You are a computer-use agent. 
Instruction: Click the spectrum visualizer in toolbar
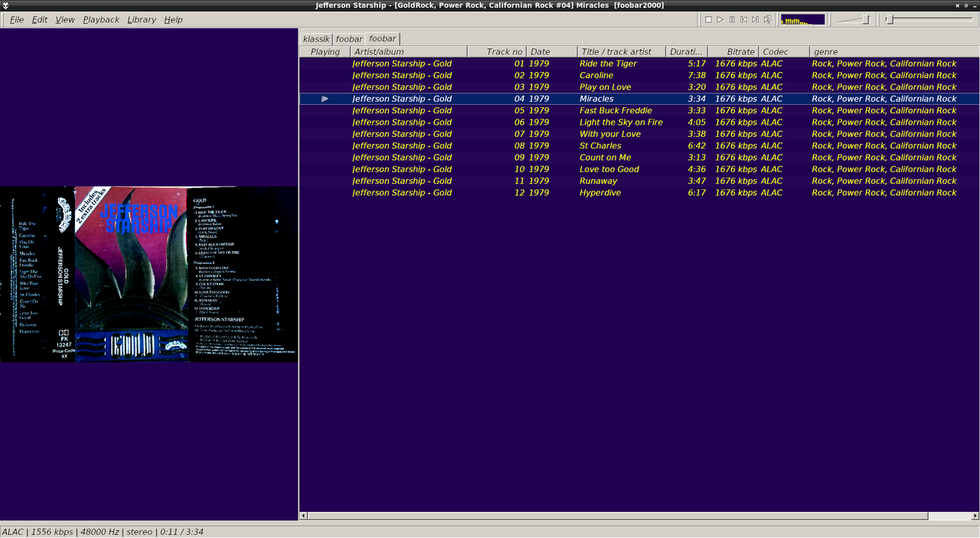[x=802, y=19]
